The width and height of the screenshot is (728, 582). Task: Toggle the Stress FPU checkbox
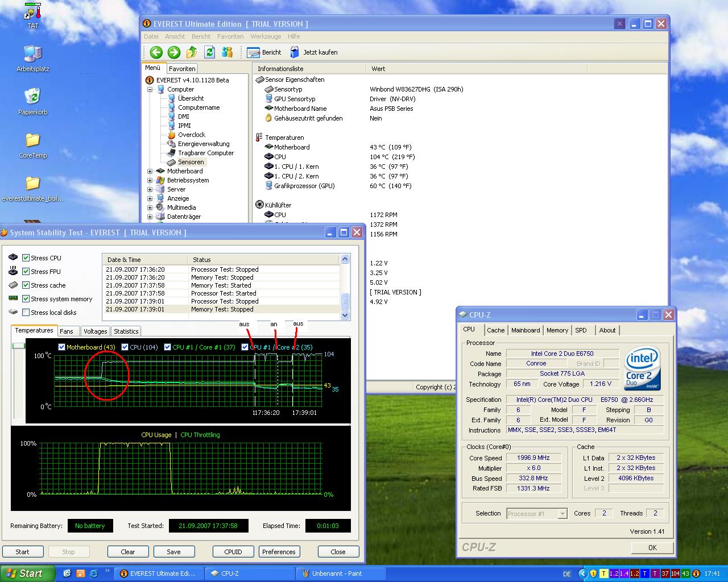[26, 272]
